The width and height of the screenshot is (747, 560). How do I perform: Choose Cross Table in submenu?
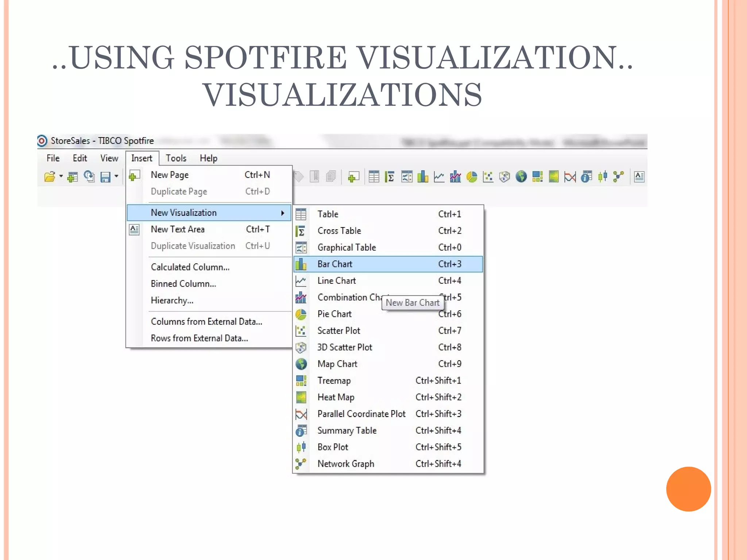point(388,231)
